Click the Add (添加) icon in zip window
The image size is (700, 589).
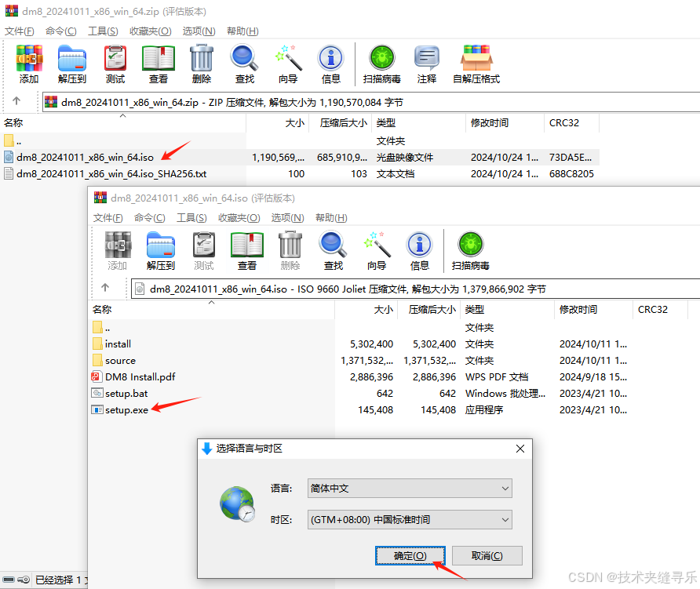coord(29,64)
